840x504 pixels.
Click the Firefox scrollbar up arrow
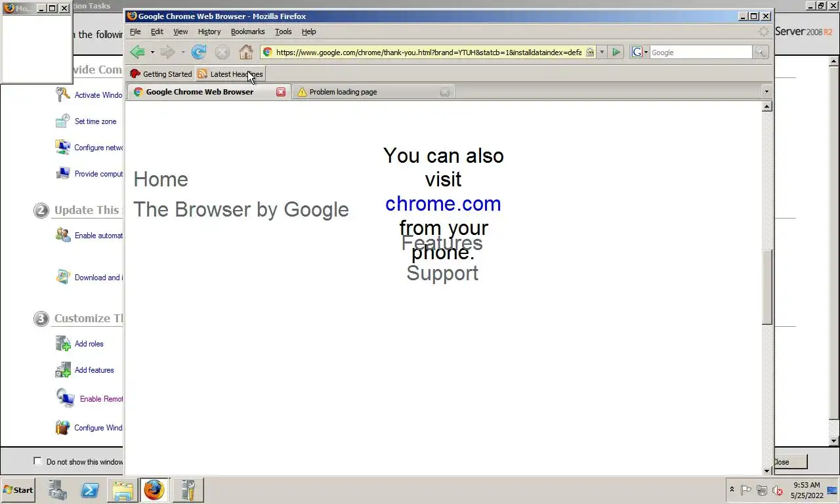point(767,106)
